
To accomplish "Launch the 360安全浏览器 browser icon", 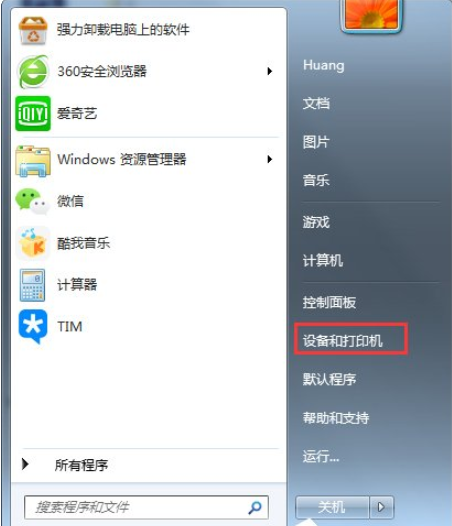I will point(33,71).
